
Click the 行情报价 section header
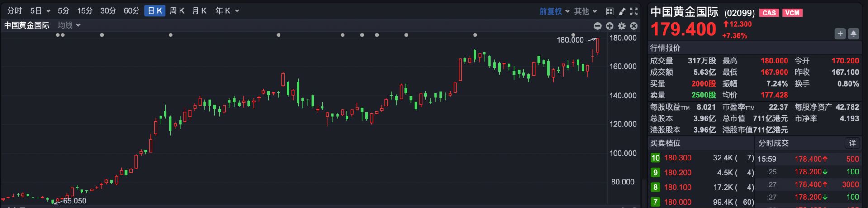665,48
